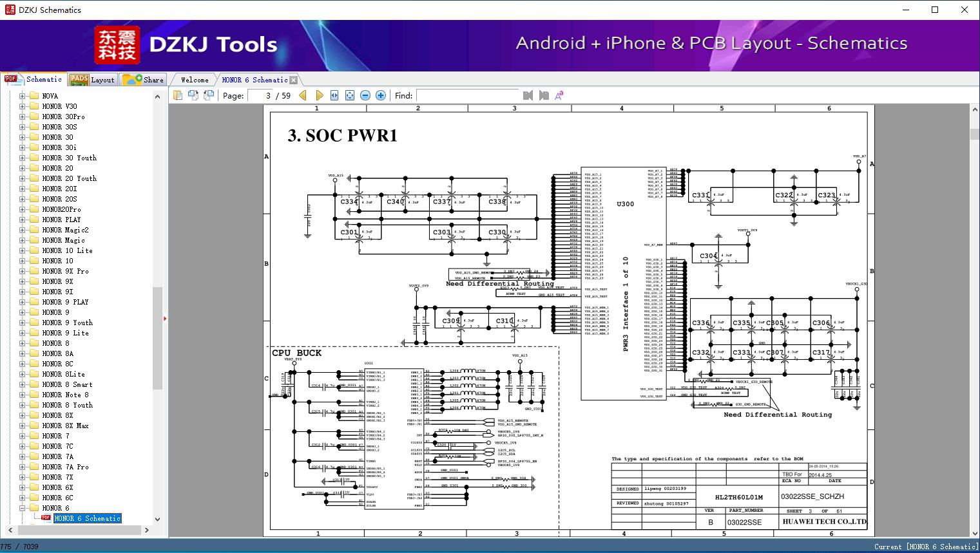Screen dimensions: 980x553
Task: Click the fit width icon
Action: point(334,95)
